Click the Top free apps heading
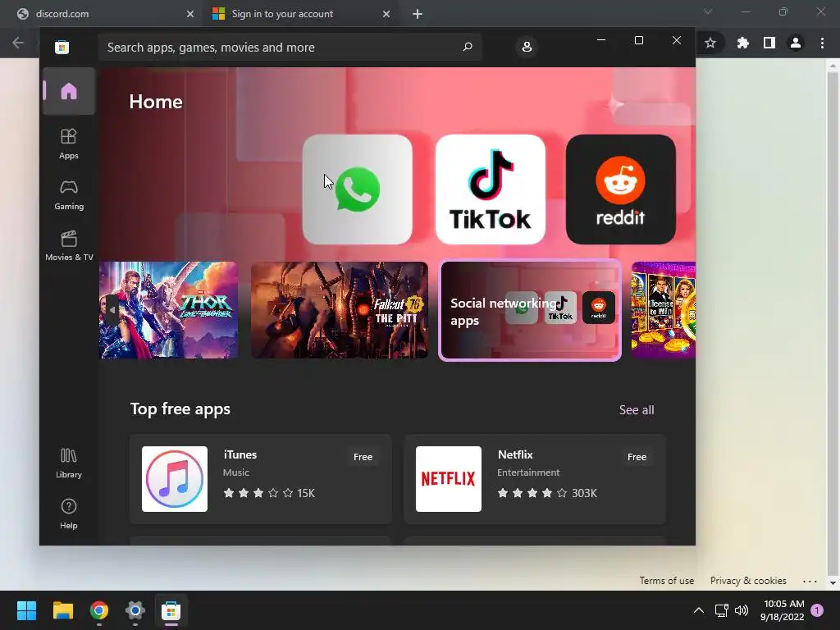This screenshot has height=630, width=840. [x=180, y=409]
